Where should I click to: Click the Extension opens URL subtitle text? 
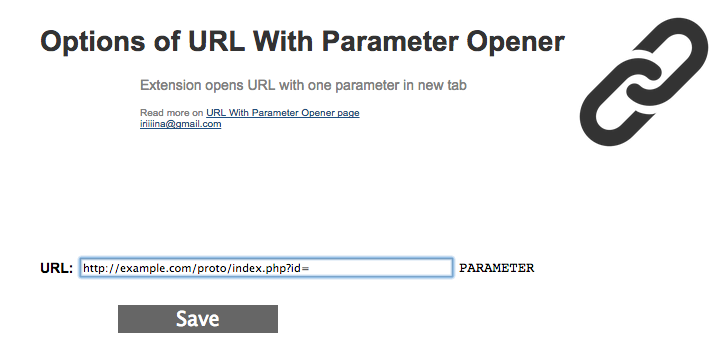click(303, 86)
